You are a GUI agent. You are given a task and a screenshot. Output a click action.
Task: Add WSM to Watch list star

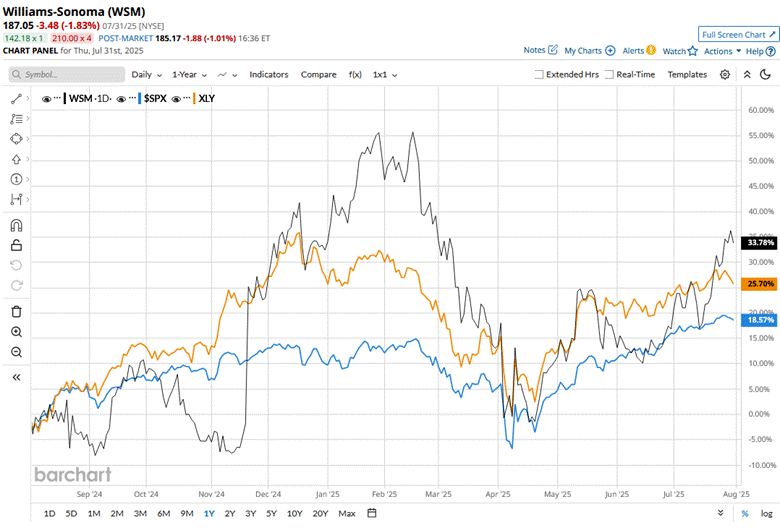click(x=692, y=51)
